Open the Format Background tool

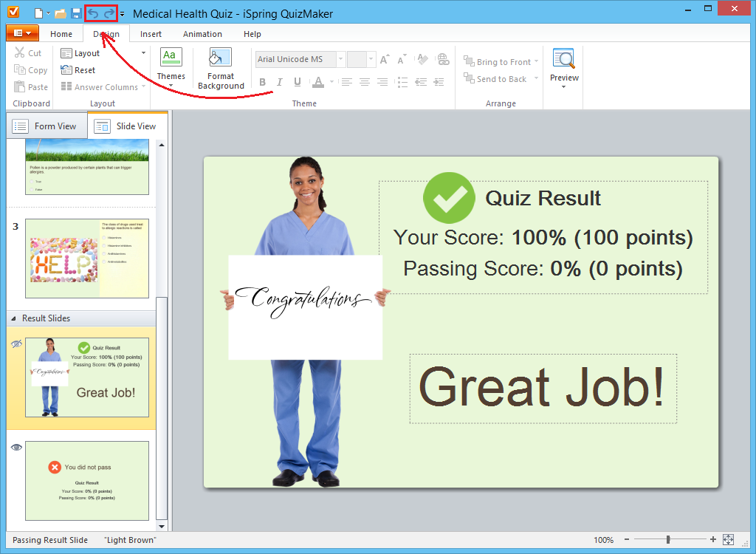pos(221,69)
